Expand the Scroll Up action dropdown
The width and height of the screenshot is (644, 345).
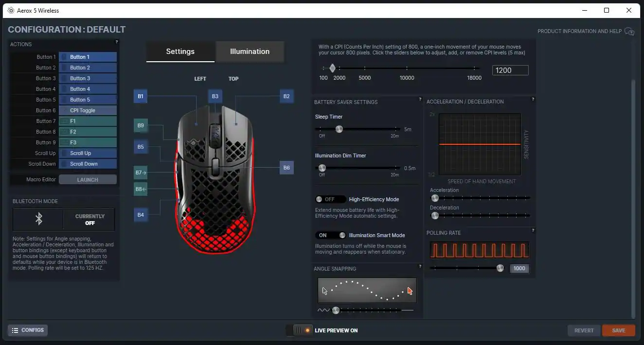[88, 153]
